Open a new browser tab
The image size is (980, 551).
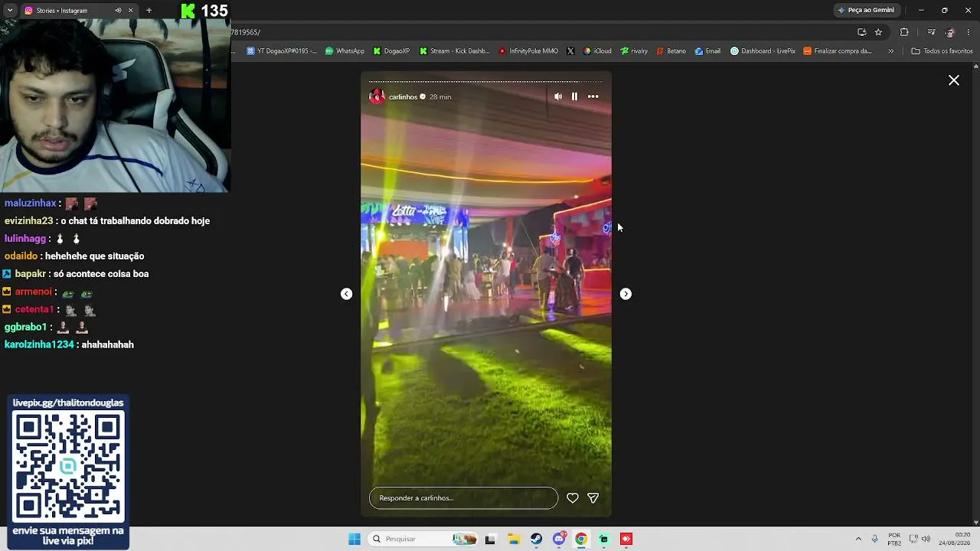(x=149, y=11)
